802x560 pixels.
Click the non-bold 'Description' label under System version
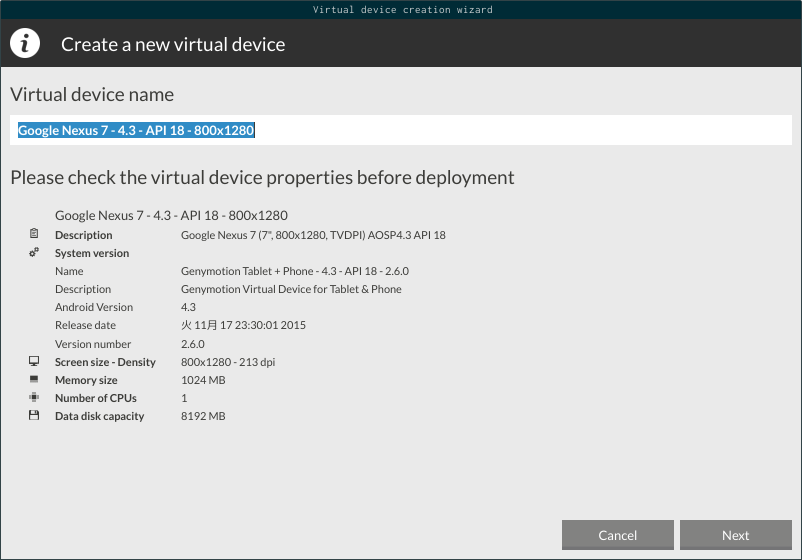pos(83,289)
